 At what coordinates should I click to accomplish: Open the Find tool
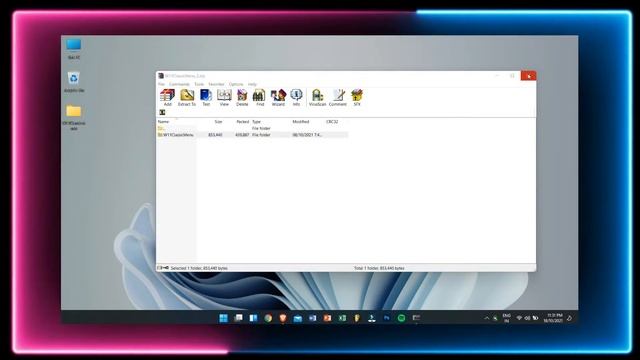tap(260, 98)
